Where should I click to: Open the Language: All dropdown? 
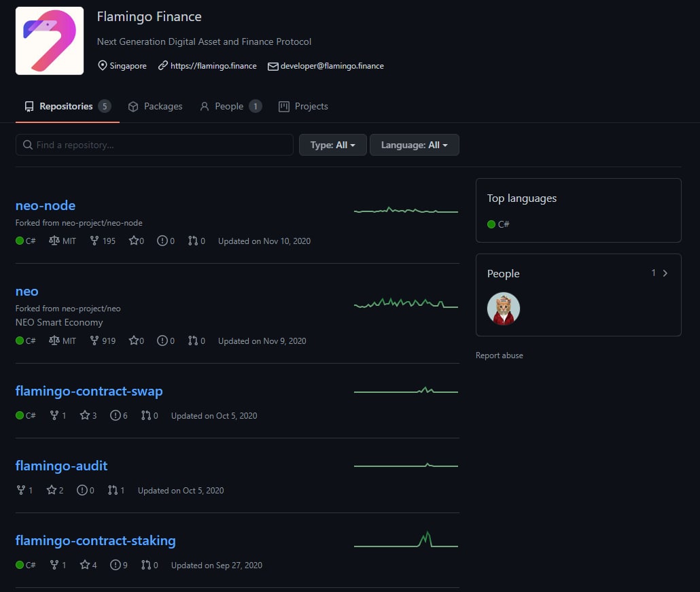click(415, 145)
